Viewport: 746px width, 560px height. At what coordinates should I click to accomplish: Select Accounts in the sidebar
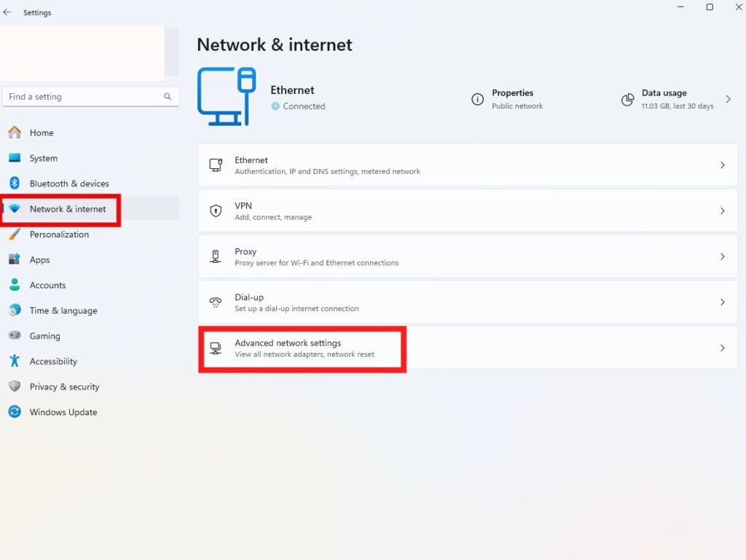point(47,285)
